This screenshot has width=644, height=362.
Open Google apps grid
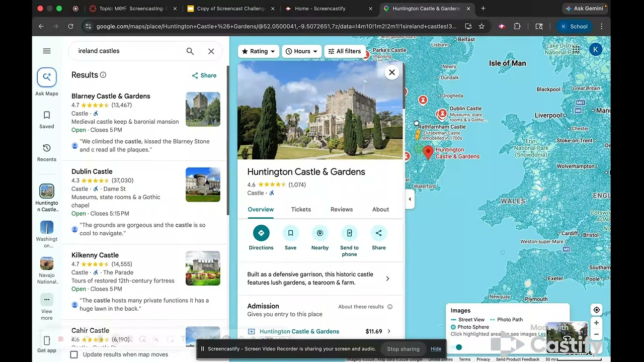[576, 49]
